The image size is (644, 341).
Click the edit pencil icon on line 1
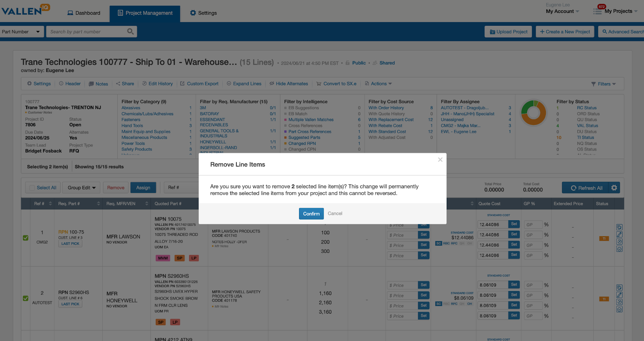[x=619, y=234]
